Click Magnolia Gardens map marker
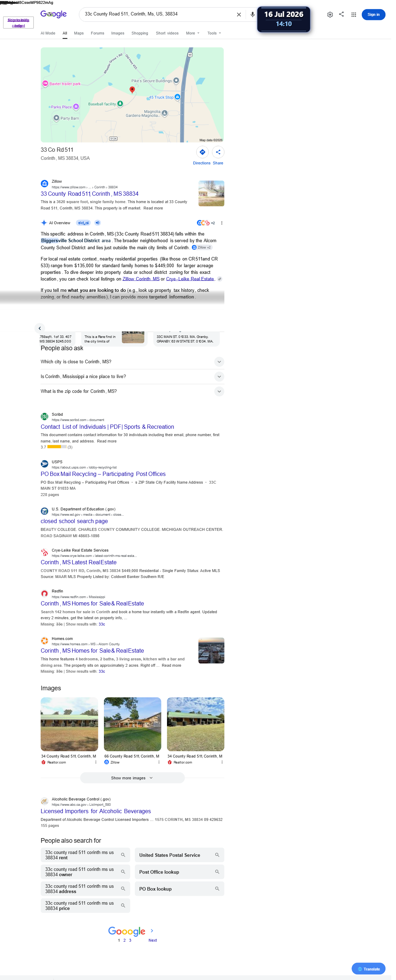The width and height of the screenshot is (396, 980). click(x=165, y=113)
